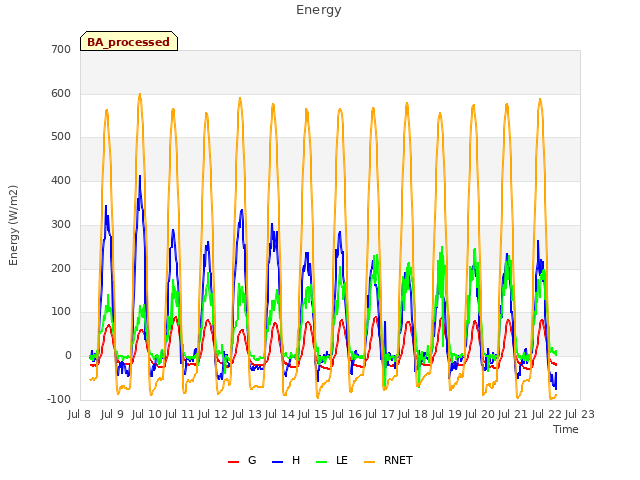Click the orange RNET legend swatch
The image size is (640, 480).
point(369,462)
